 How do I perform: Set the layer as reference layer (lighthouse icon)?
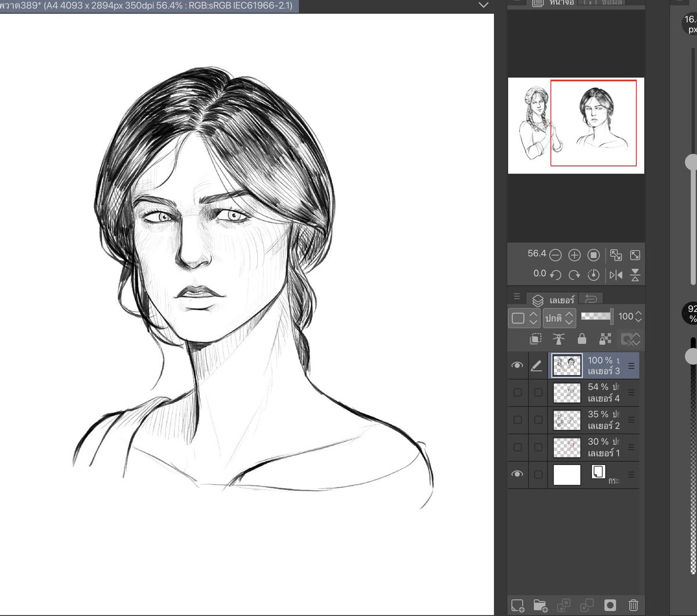[558, 339]
